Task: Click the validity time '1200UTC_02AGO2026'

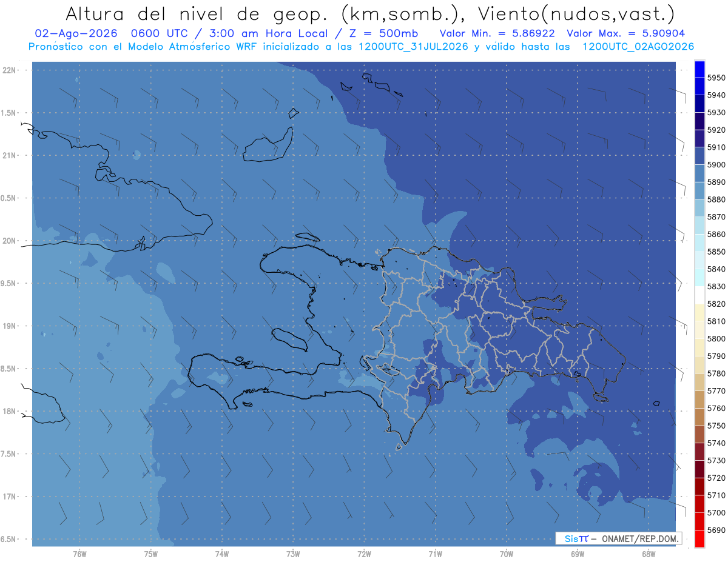Action: pos(638,47)
